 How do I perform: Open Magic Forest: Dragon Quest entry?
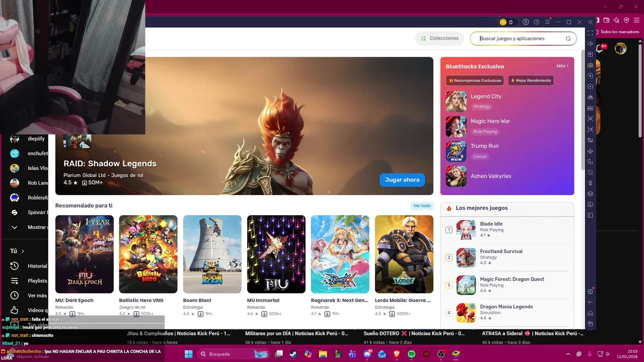click(507, 285)
